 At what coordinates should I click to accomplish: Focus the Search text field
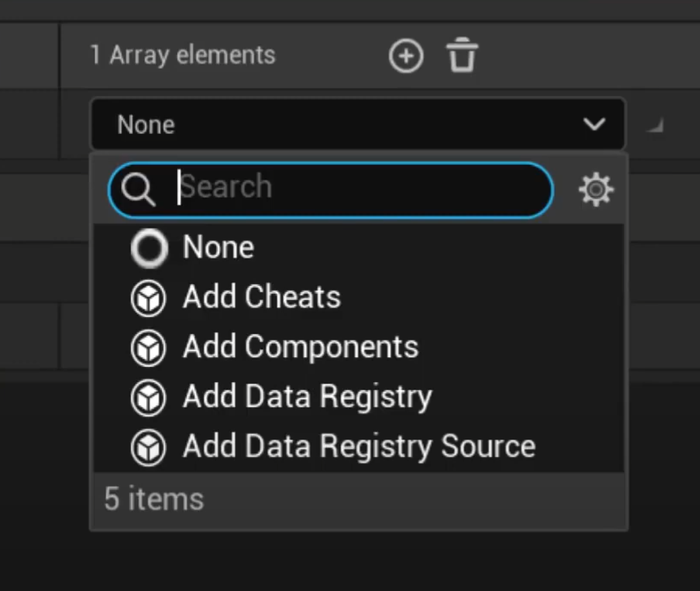pos(331,190)
